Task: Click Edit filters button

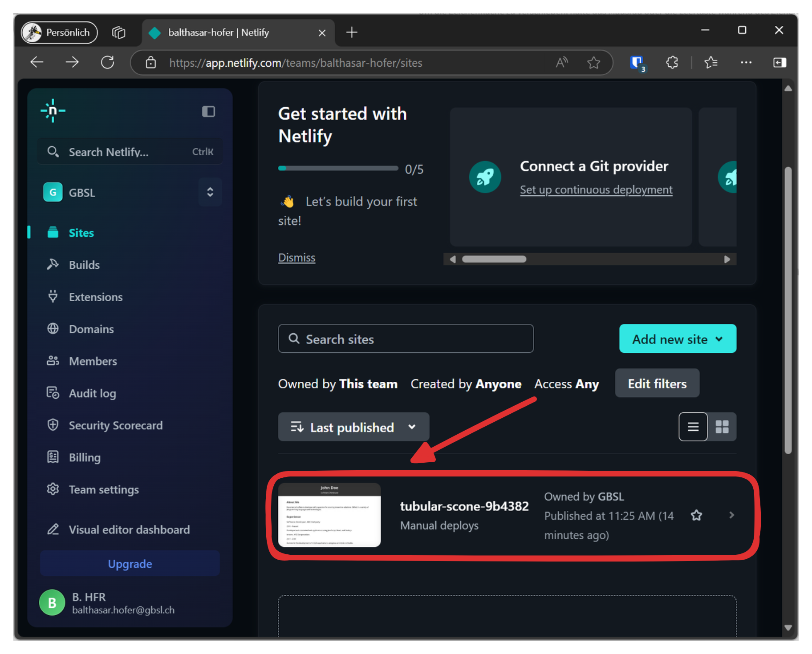Action: tap(657, 384)
